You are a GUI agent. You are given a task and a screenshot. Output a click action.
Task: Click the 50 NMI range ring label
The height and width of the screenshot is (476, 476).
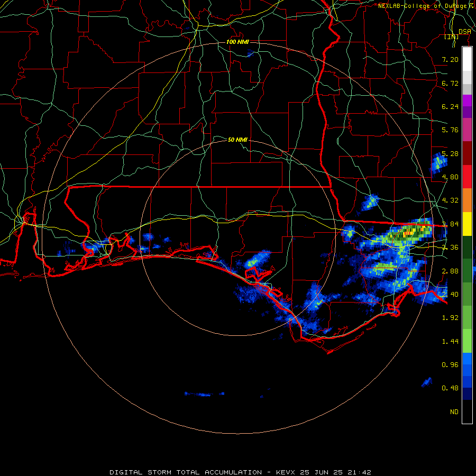[237, 140]
